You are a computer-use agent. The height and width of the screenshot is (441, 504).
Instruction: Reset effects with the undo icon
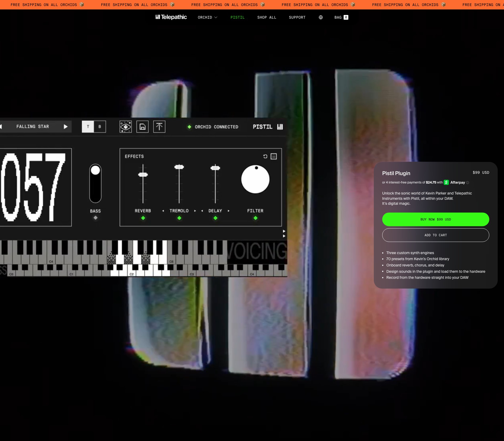[265, 156]
